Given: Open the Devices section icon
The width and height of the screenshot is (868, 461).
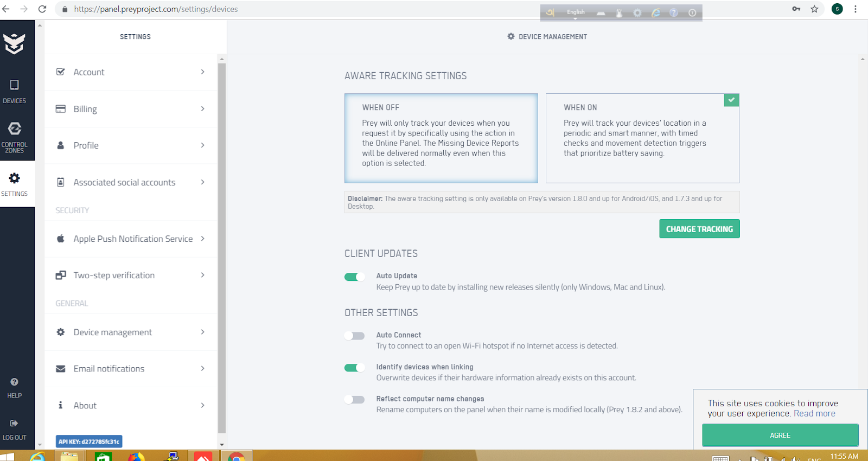Looking at the screenshot, I should coord(14,85).
